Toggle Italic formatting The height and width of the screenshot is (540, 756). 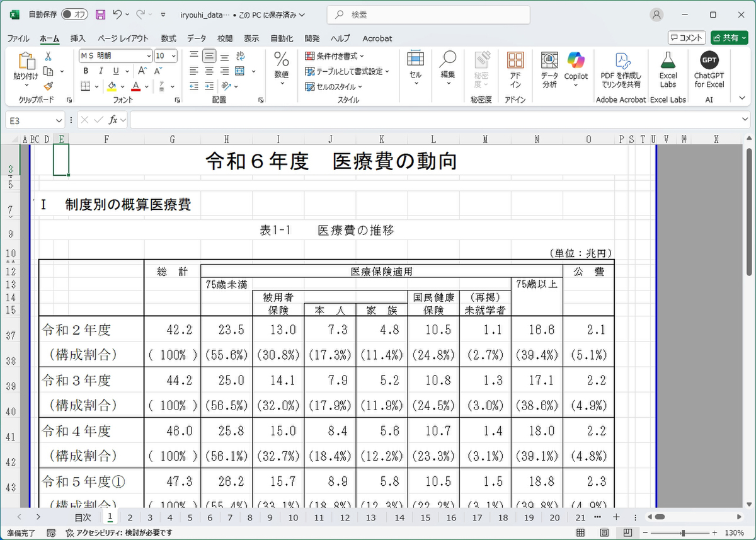click(100, 71)
